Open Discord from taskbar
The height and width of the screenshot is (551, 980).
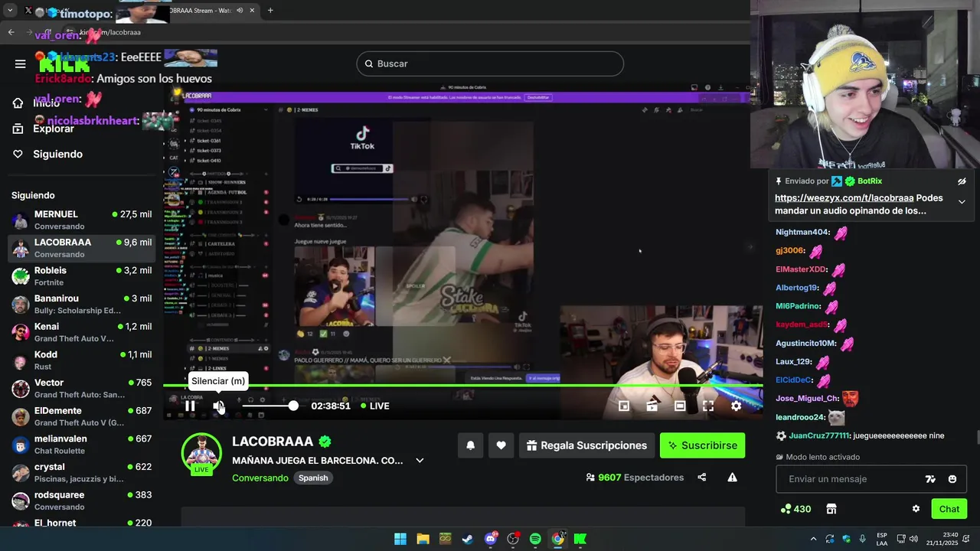(x=491, y=539)
